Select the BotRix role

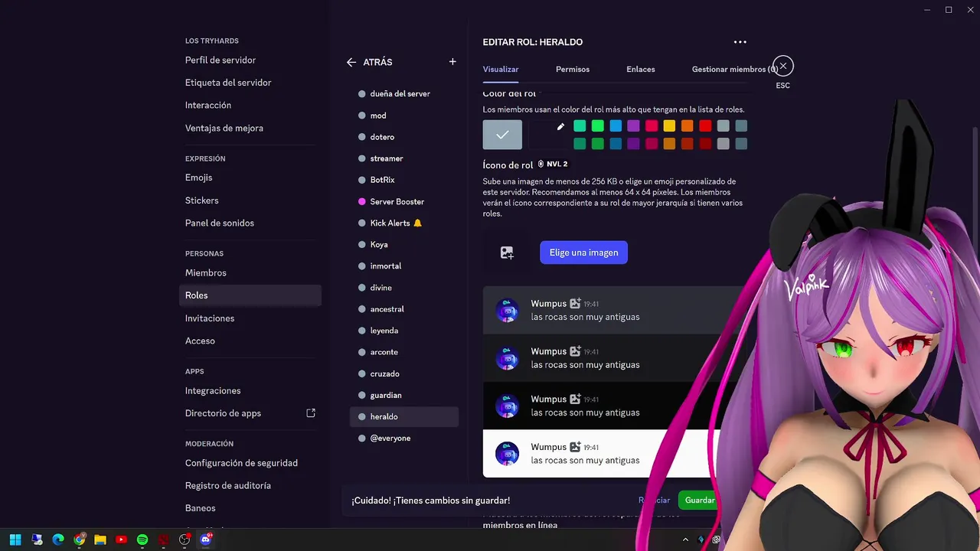point(404,180)
